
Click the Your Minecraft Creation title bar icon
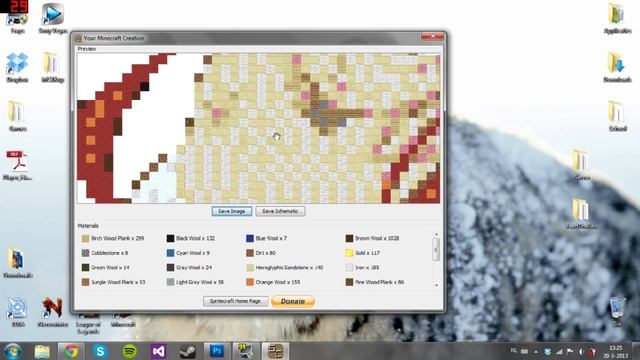(x=78, y=38)
